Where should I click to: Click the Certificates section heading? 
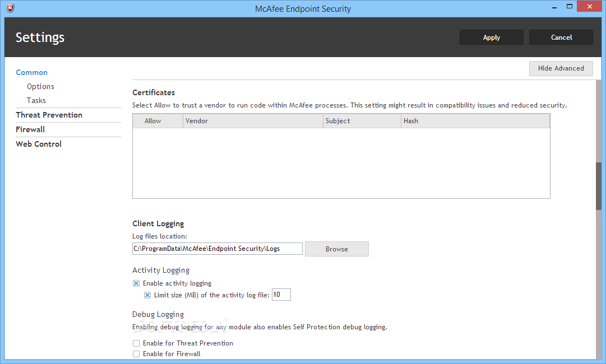pyautogui.click(x=154, y=92)
